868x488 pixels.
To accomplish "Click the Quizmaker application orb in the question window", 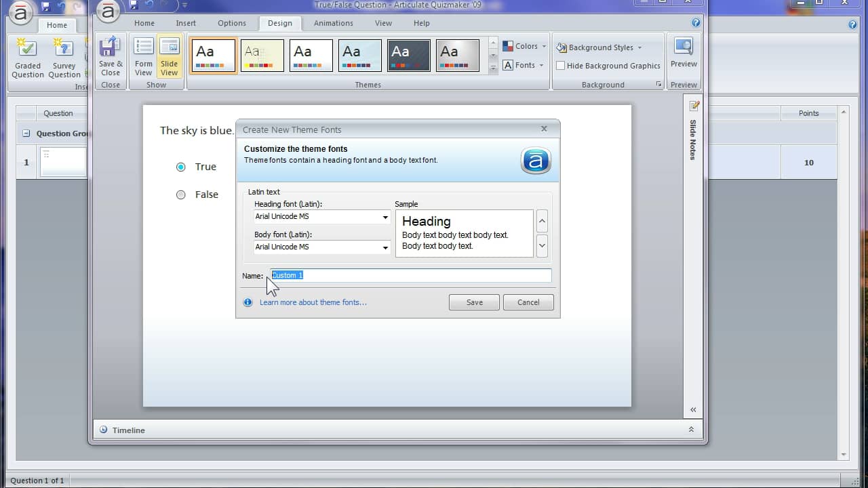I will click(108, 12).
